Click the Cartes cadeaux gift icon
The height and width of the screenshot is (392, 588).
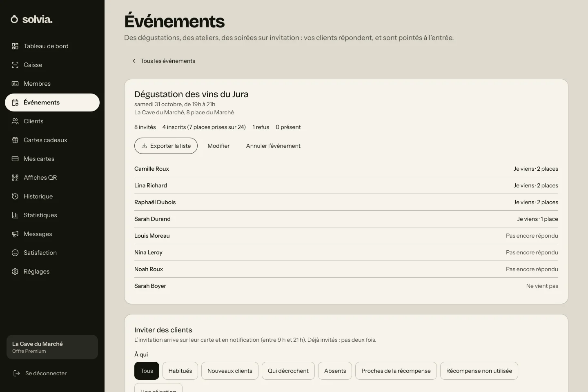coord(15,140)
